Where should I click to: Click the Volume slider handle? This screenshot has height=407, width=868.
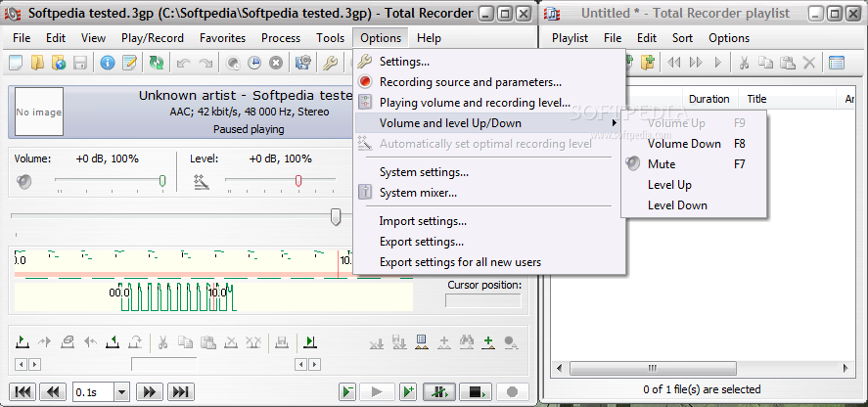tap(162, 181)
